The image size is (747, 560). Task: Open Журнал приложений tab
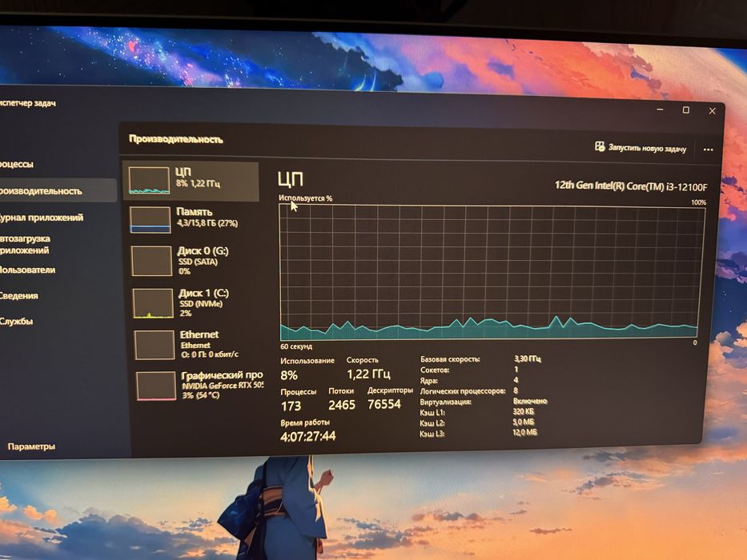coord(42,218)
